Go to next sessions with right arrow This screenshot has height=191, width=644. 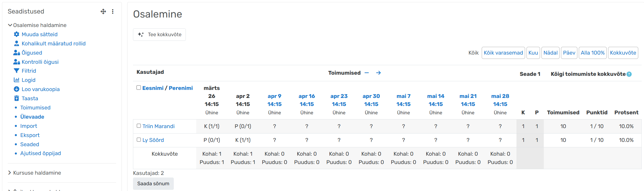pyautogui.click(x=379, y=73)
